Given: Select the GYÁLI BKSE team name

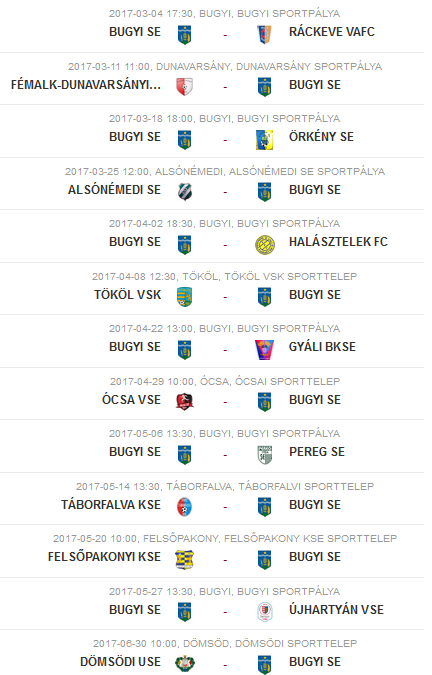Looking at the screenshot, I should coord(322,347).
